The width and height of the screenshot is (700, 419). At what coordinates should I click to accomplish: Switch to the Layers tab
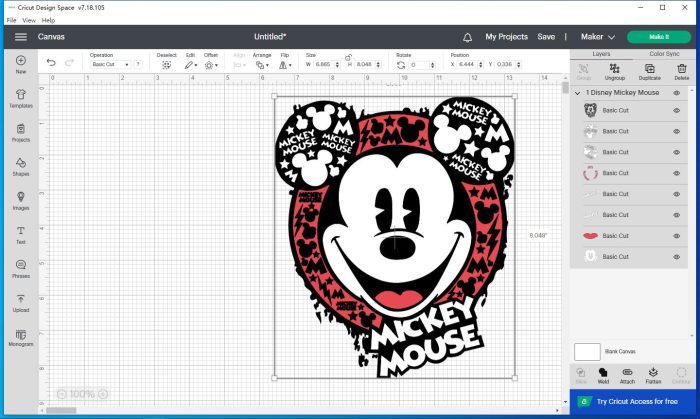coord(601,54)
